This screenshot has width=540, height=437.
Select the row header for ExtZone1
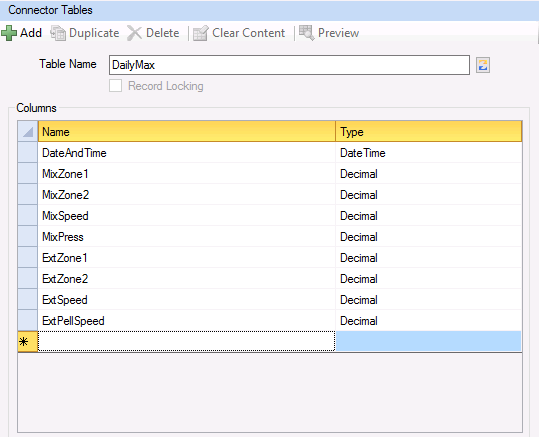click(x=28, y=258)
